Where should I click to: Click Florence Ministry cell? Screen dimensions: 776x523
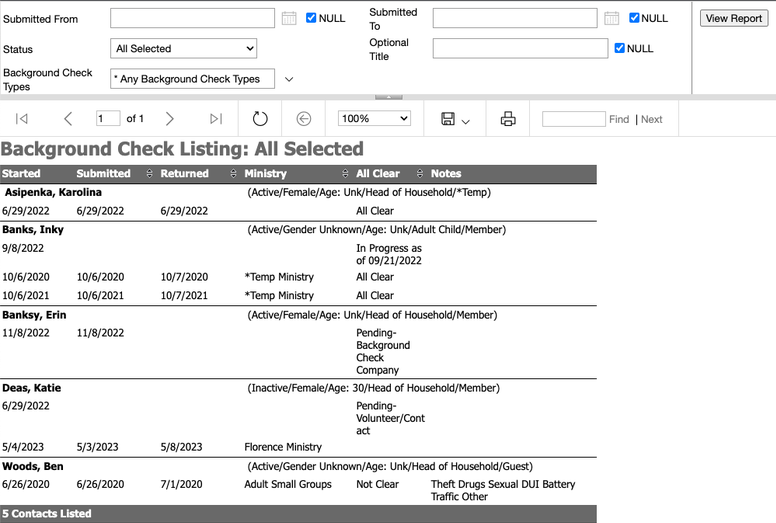(283, 447)
